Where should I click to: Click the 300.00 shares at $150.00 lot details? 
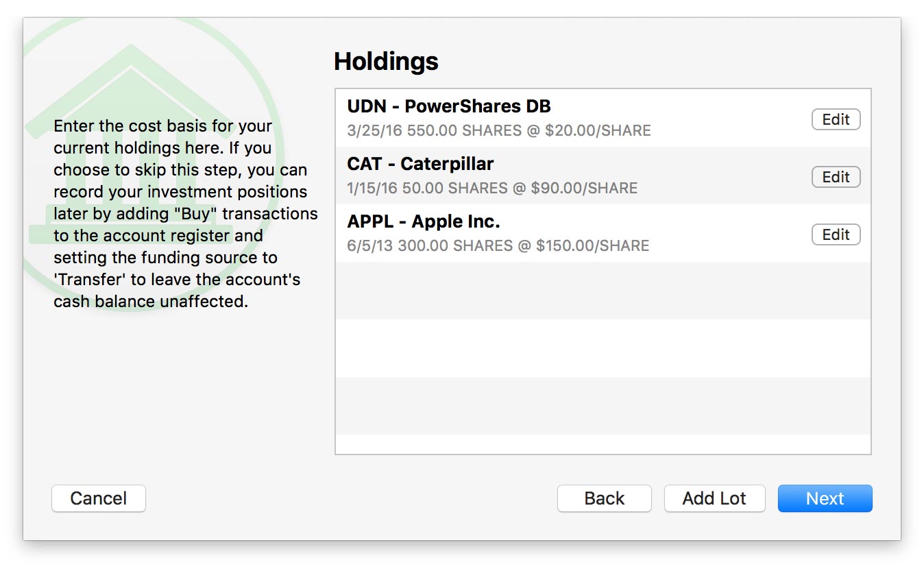pyautogui.click(x=498, y=246)
